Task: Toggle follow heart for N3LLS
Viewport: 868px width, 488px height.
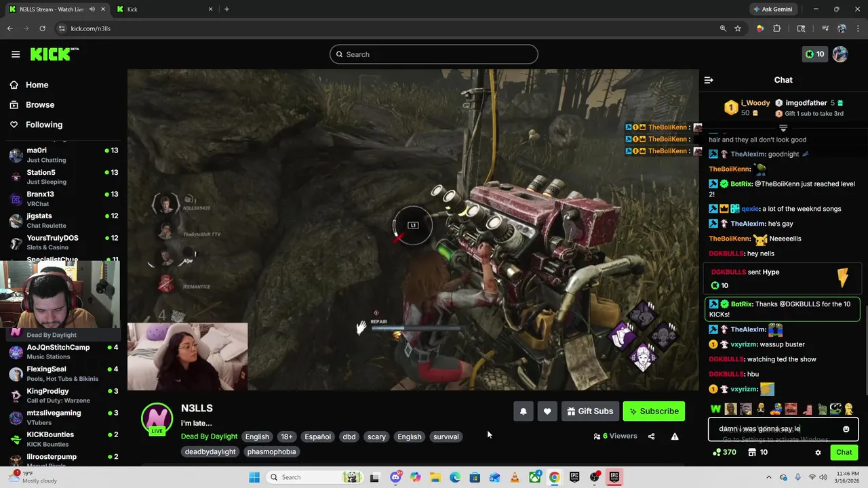Action: [547, 411]
